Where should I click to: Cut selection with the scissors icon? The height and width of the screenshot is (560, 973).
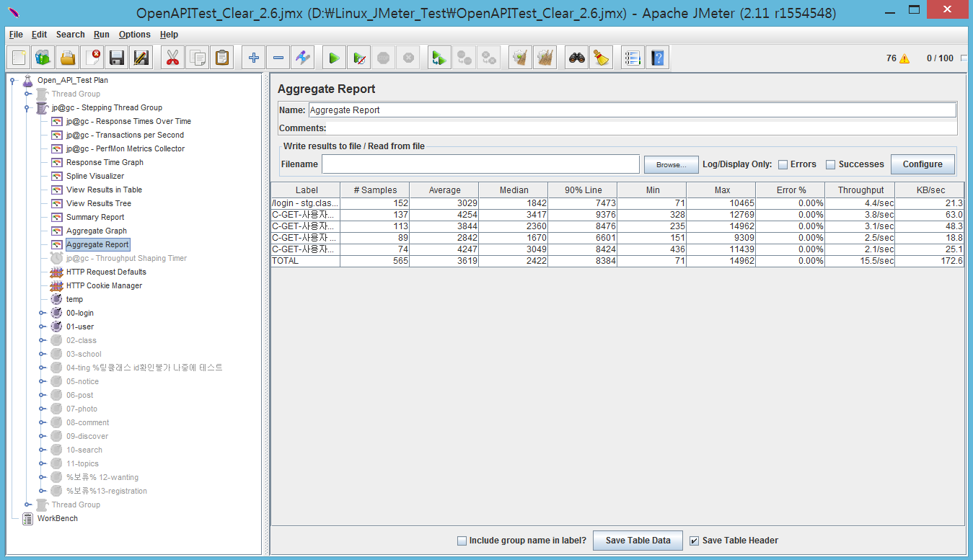[172, 58]
